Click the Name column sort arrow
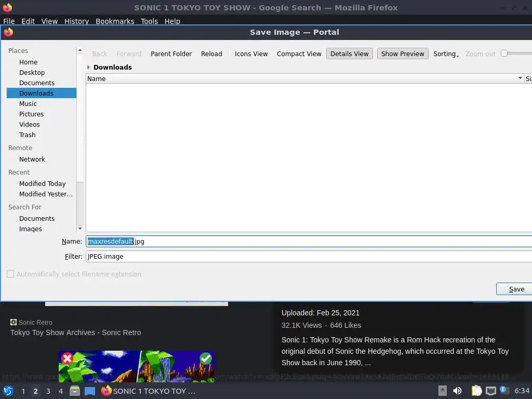 (x=520, y=78)
